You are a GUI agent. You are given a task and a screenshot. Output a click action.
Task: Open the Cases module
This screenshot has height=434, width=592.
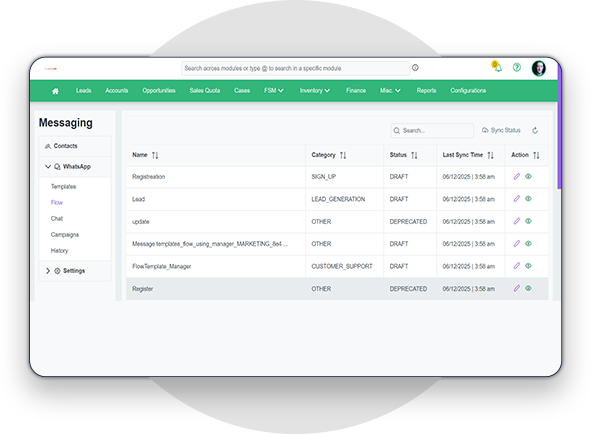[x=242, y=91]
